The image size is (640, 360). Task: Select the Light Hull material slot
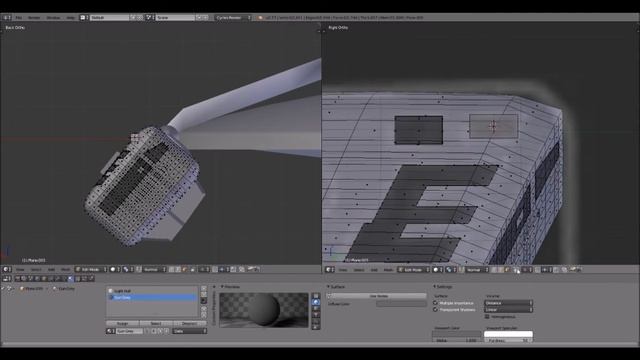[x=152, y=291]
